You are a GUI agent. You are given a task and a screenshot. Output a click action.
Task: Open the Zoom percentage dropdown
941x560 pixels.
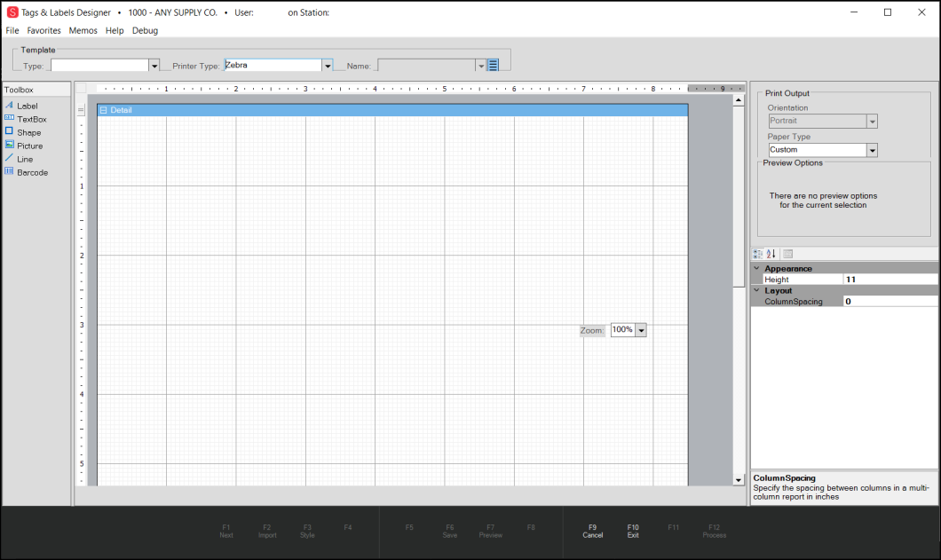(x=641, y=330)
